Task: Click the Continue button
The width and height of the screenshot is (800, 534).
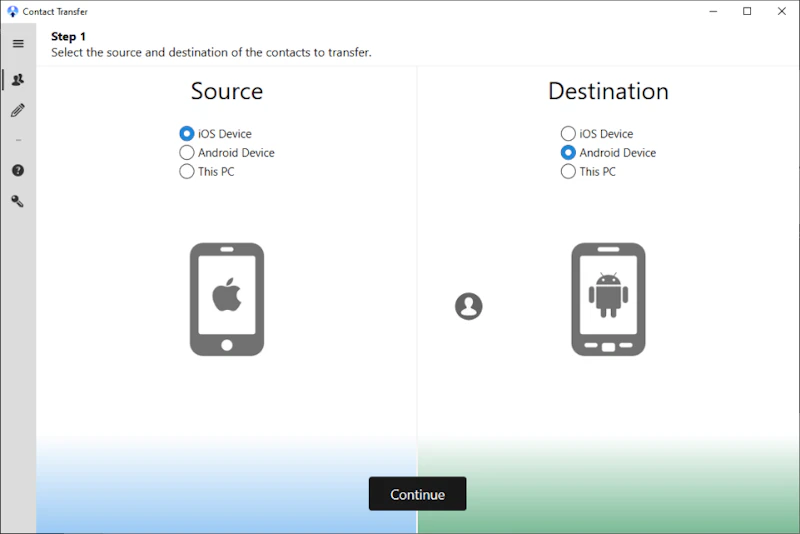Action: click(417, 494)
